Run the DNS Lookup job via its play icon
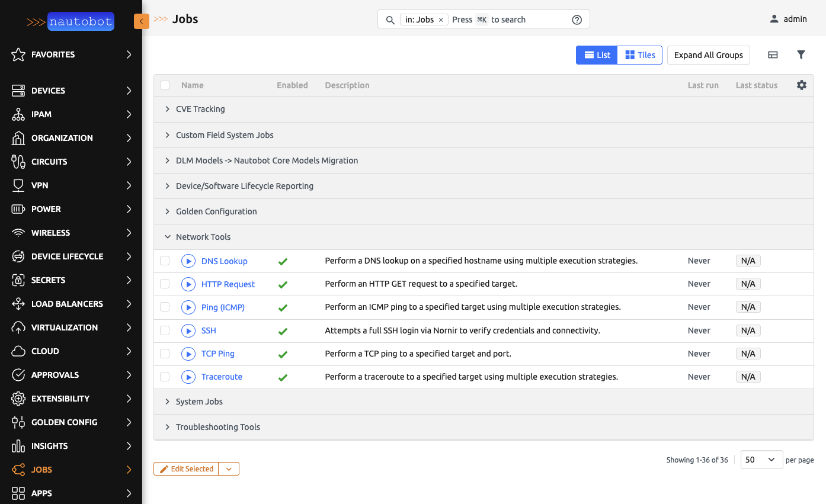826x504 pixels. click(x=188, y=261)
